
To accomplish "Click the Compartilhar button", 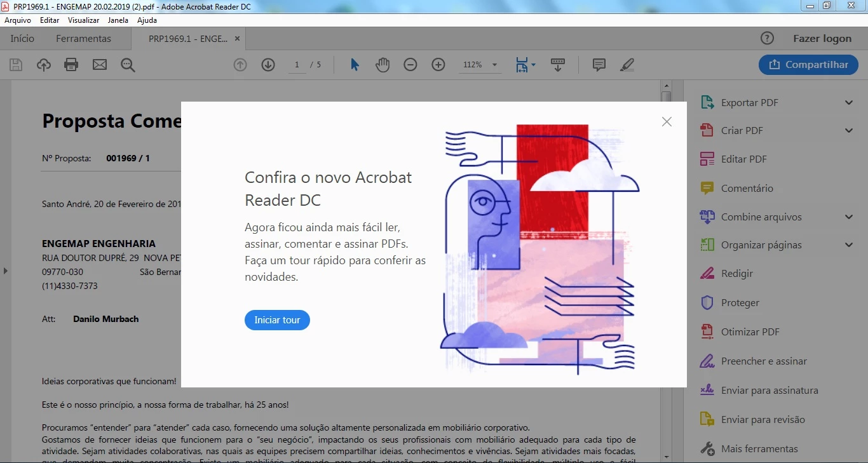I will [x=808, y=65].
